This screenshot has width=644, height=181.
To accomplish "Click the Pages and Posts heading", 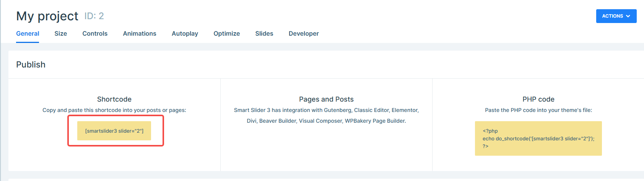I will pos(326,99).
